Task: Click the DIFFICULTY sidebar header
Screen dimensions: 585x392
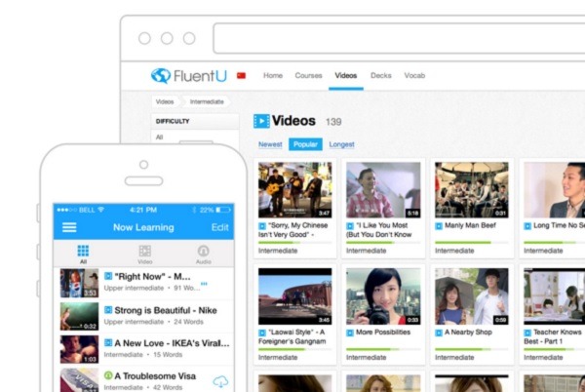Action: tap(173, 121)
